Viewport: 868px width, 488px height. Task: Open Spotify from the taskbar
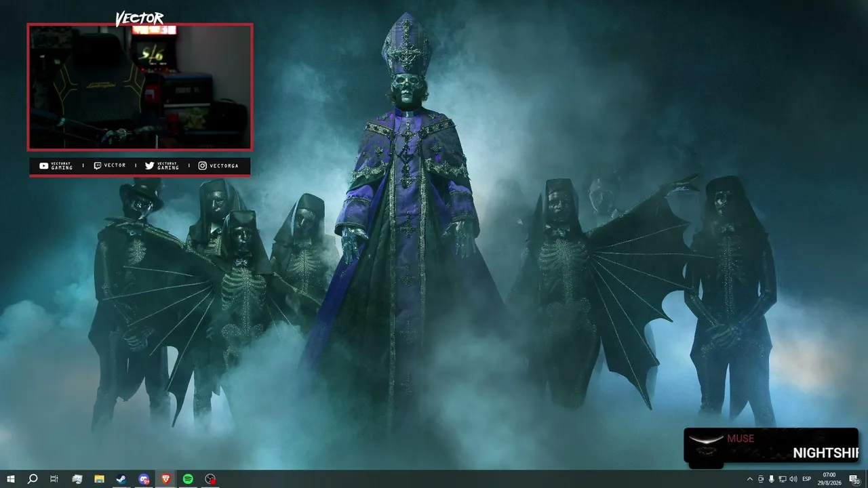click(x=188, y=479)
